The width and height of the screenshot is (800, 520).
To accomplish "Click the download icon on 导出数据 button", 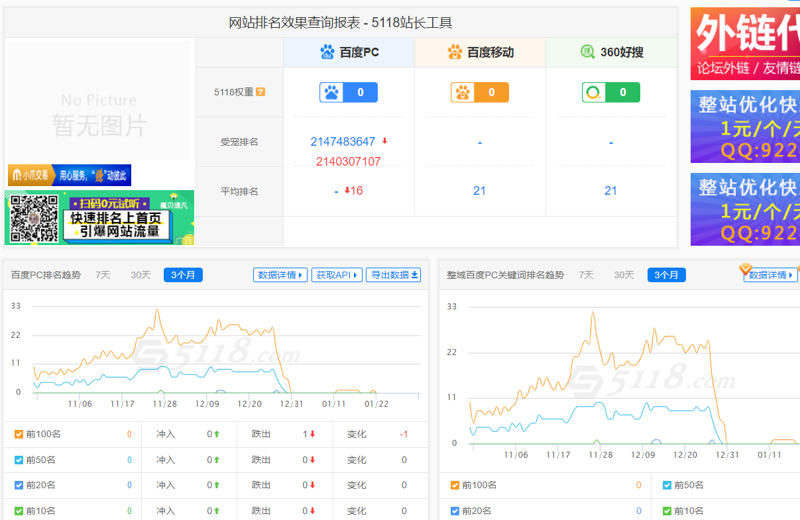I will click(x=415, y=275).
